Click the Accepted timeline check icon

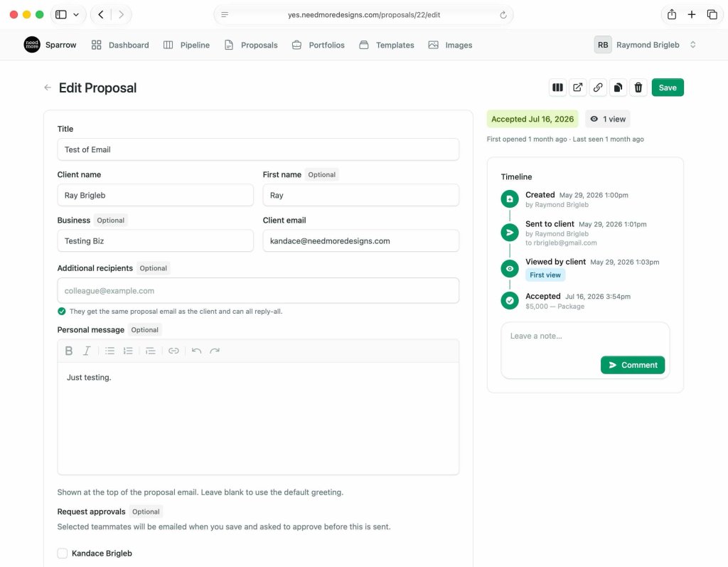click(510, 300)
